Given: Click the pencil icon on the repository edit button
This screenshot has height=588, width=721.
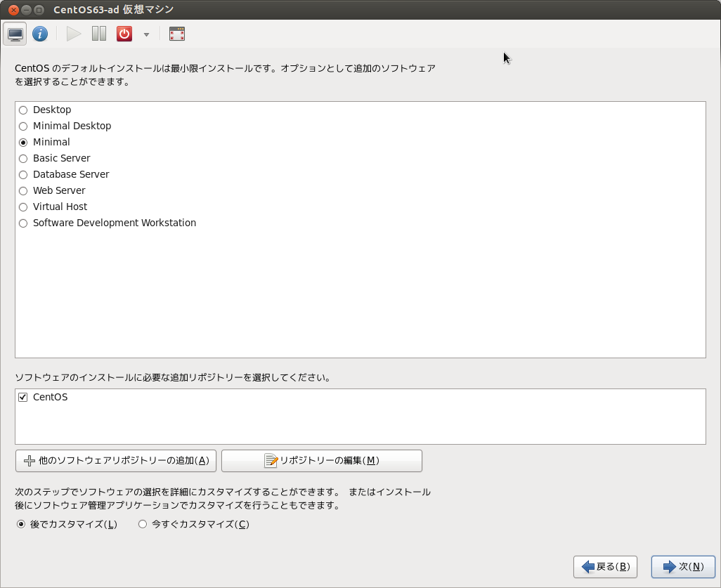Looking at the screenshot, I should point(272,461).
